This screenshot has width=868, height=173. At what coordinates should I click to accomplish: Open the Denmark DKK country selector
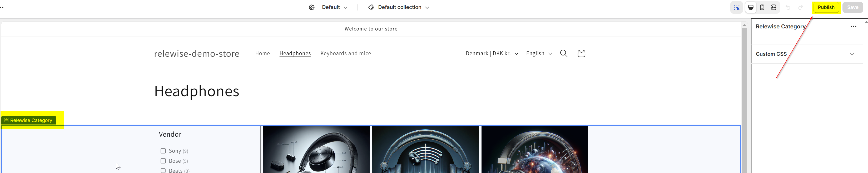(492, 54)
